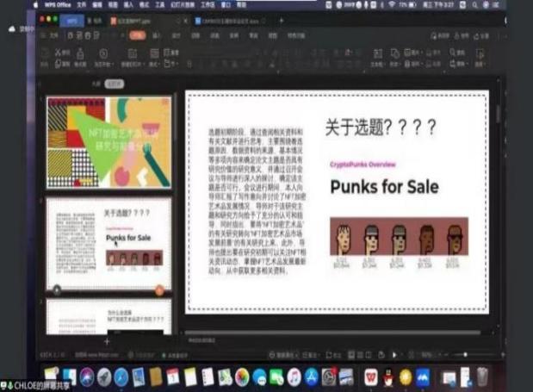Click the Not Synced (未同步) button at top right

[x=440, y=35]
